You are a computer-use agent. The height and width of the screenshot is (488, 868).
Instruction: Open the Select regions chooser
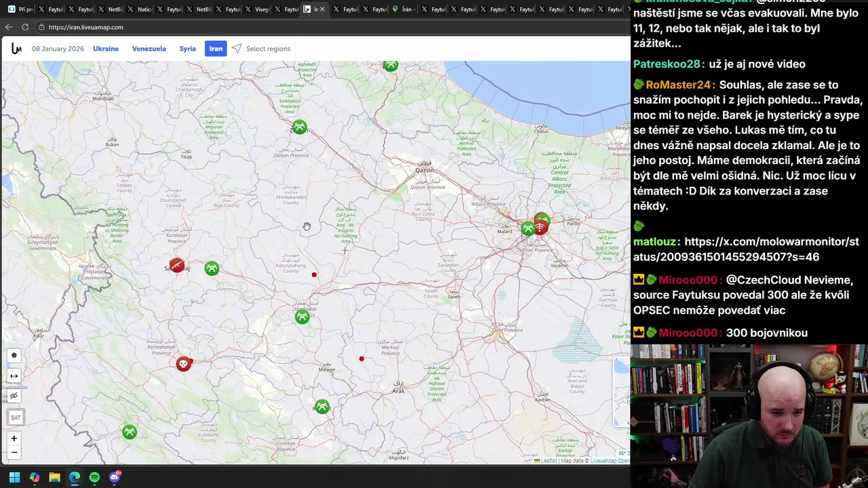click(261, 49)
